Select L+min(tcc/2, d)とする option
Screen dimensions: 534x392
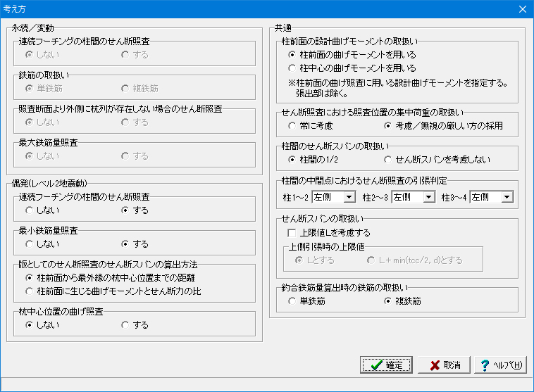pos(415,260)
